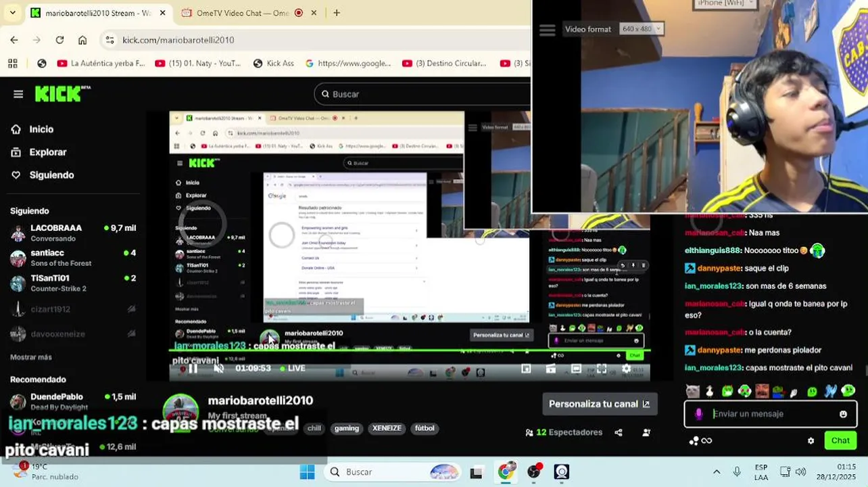Toggle theater mode in the player
This screenshot has height=487, width=868.
tap(576, 369)
